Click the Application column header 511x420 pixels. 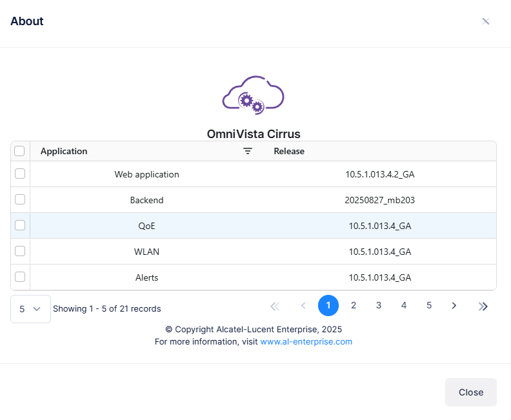[x=64, y=151]
